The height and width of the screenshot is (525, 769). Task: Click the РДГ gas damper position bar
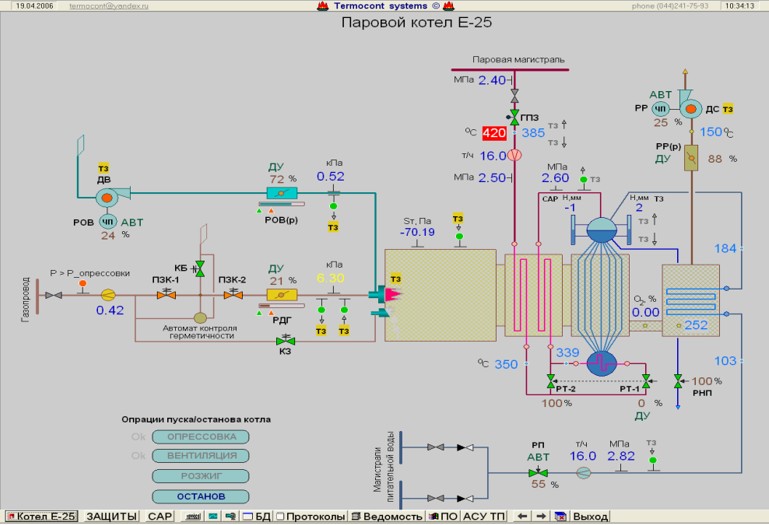click(280, 295)
